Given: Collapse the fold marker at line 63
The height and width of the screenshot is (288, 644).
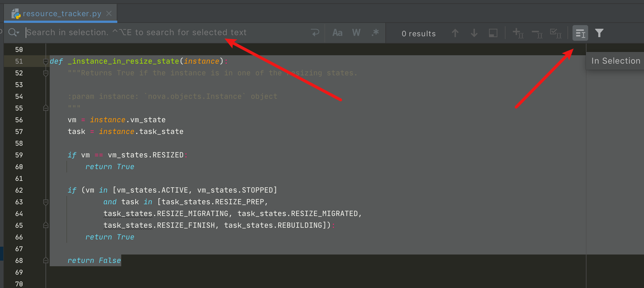Looking at the screenshot, I should pyautogui.click(x=46, y=202).
